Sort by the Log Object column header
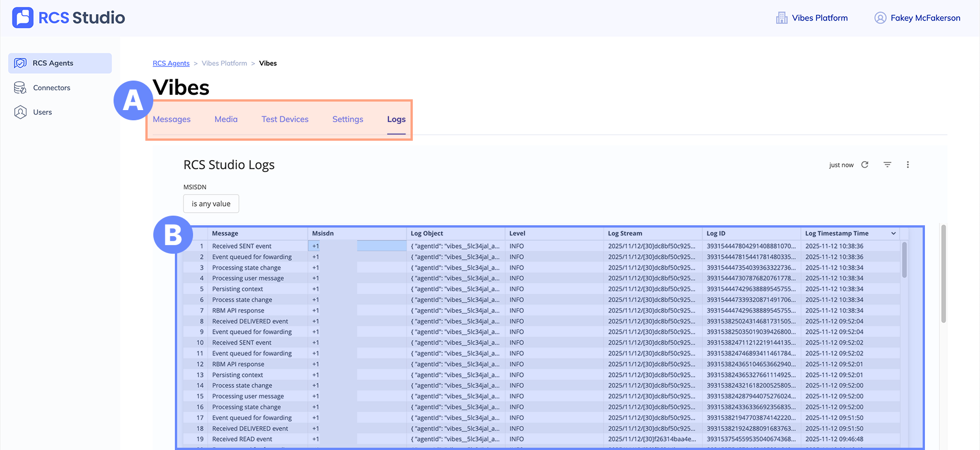980x450 pixels. [x=427, y=233]
